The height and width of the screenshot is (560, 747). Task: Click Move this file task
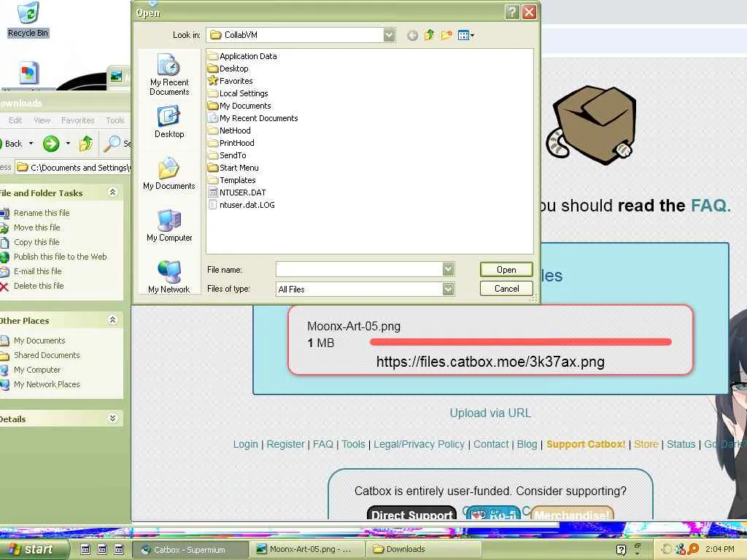(x=36, y=227)
